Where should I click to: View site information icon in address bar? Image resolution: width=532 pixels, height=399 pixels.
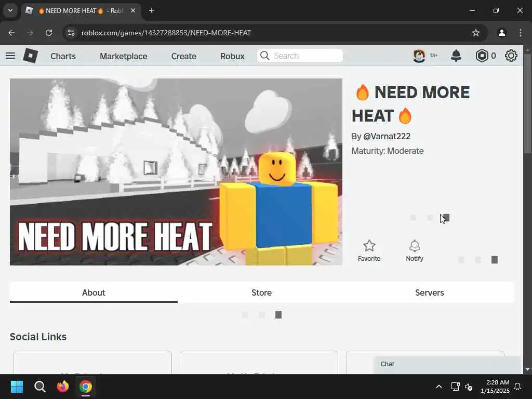pyautogui.click(x=71, y=33)
